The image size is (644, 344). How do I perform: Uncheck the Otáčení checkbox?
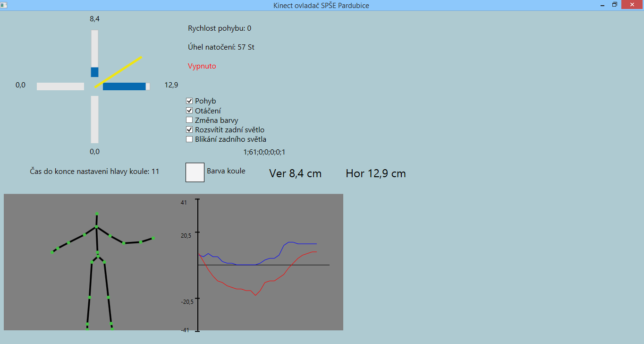click(x=189, y=111)
